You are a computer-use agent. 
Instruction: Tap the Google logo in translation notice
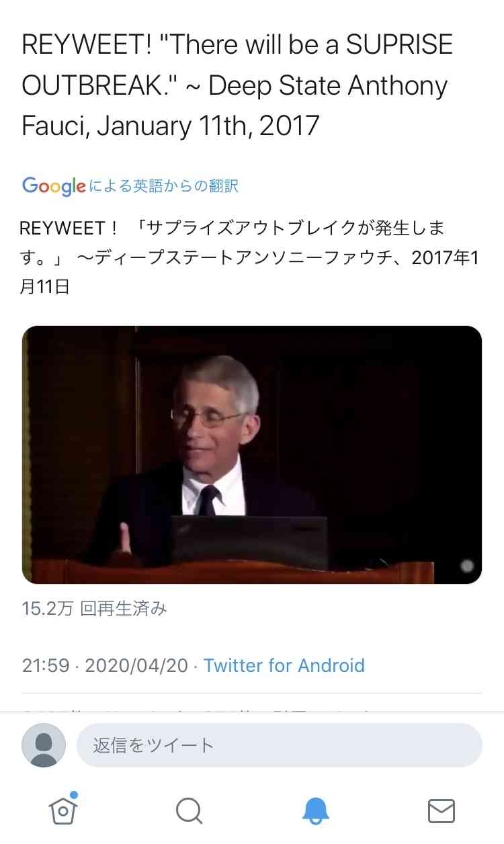click(x=54, y=186)
